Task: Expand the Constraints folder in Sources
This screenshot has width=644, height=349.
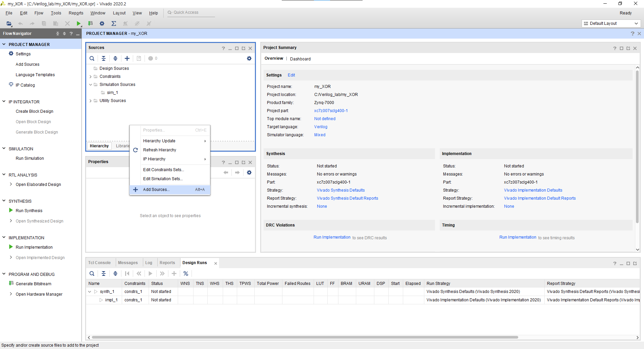Action: pos(91,77)
